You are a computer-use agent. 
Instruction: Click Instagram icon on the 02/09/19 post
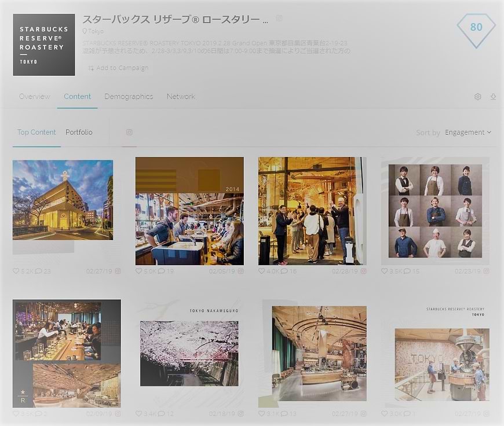(118, 413)
